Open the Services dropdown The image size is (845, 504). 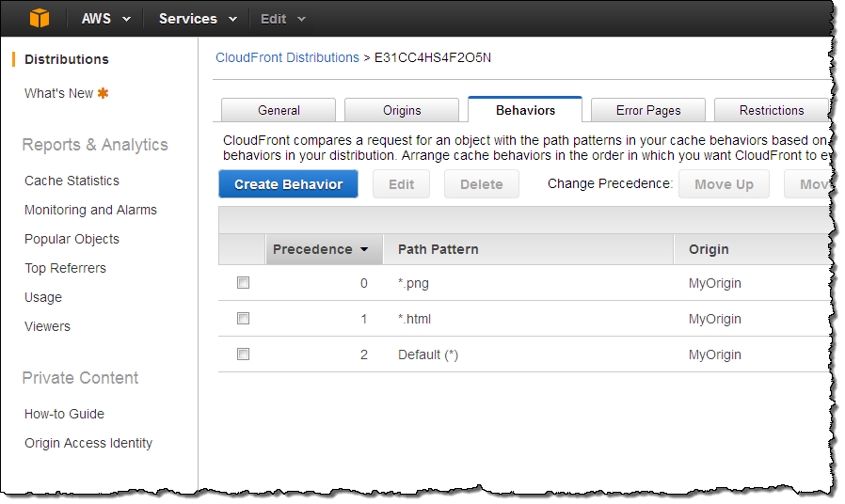[197, 19]
